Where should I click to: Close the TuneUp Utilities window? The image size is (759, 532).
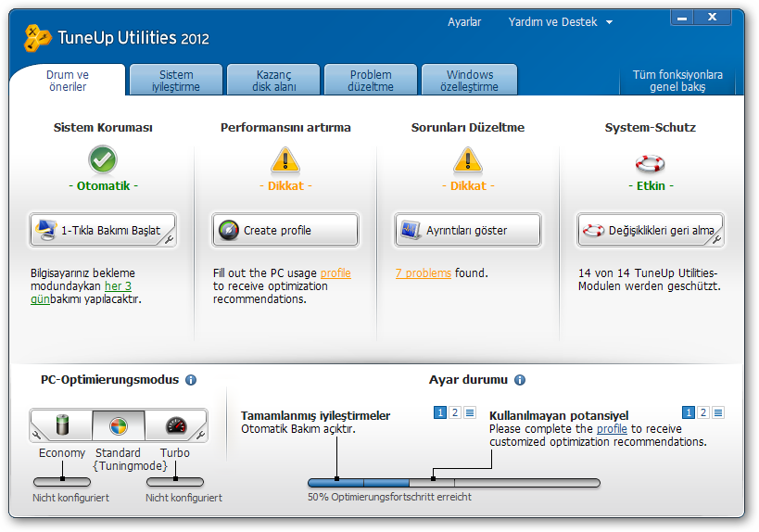pyautogui.click(x=712, y=18)
